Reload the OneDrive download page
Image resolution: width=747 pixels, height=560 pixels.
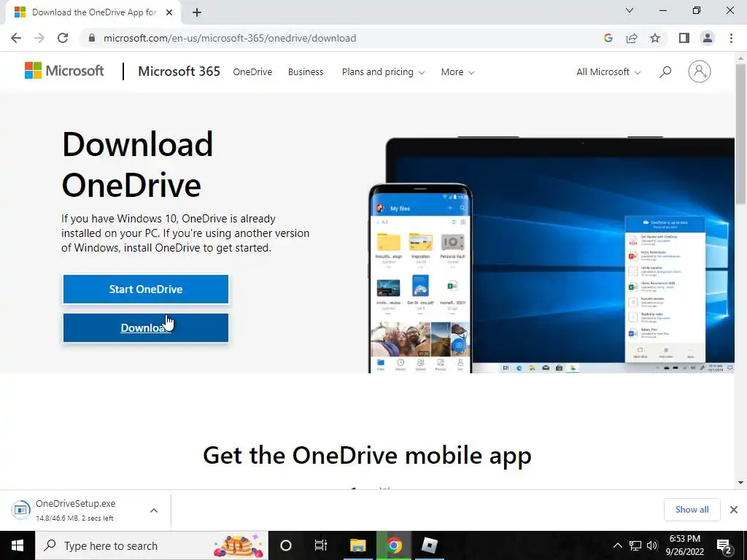coord(63,38)
